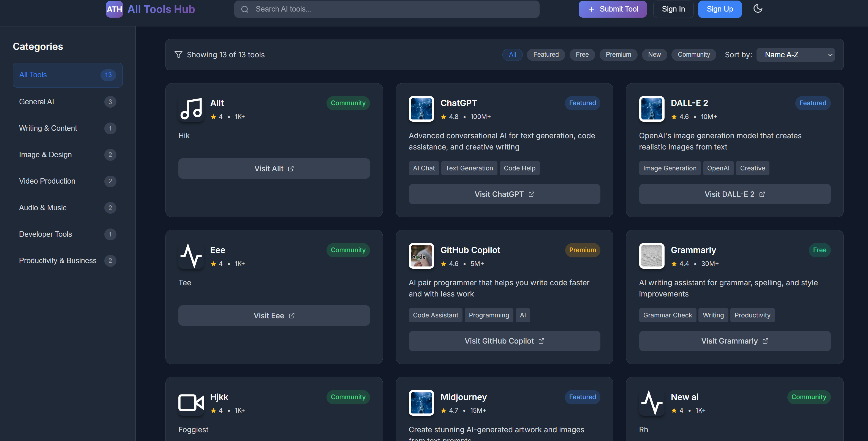Viewport: 868px width, 441px height.
Task: Click the Midjourney tool name
Action: point(463,397)
